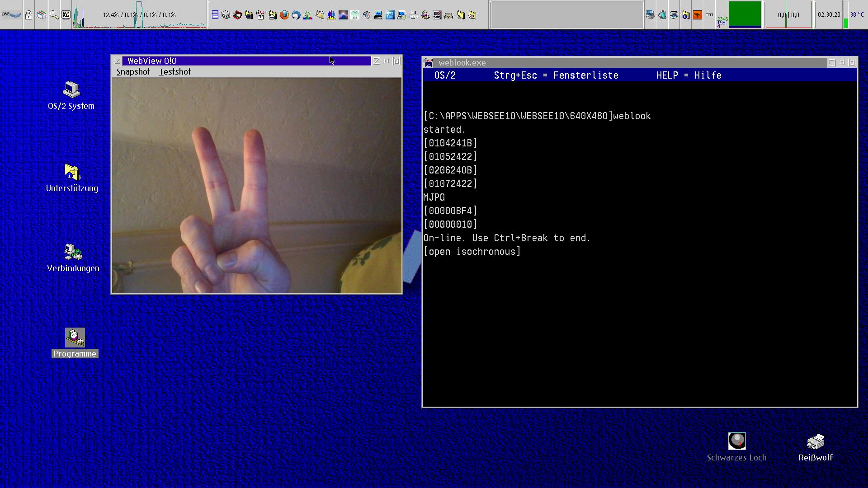Open the Snapshot menu in WebView
Screen dimensions: 868x488
133,72
